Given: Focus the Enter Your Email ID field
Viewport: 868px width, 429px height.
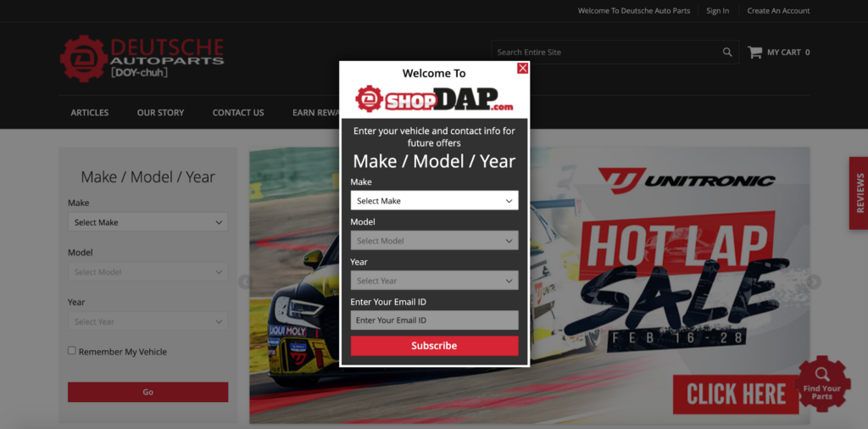Looking at the screenshot, I should coord(434,320).
